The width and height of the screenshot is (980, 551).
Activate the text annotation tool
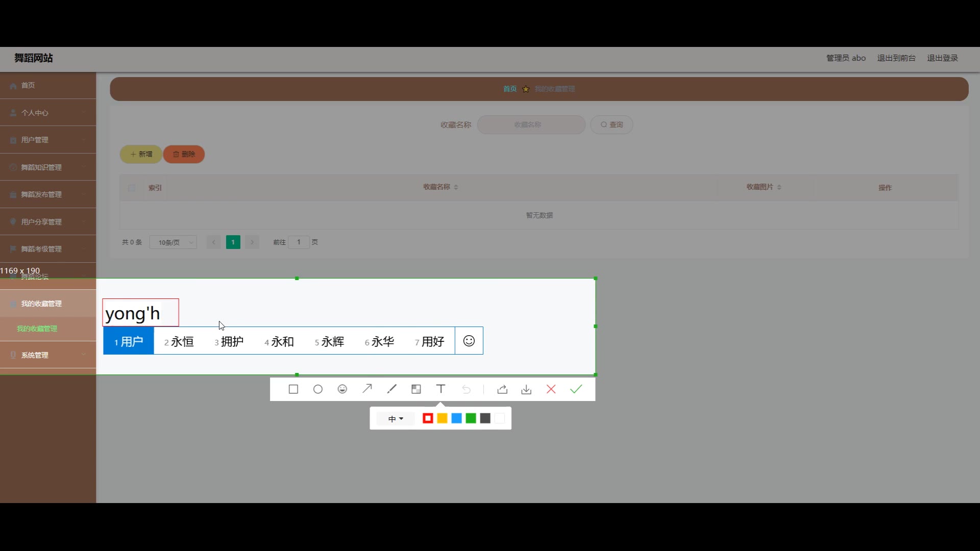coord(440,389)
